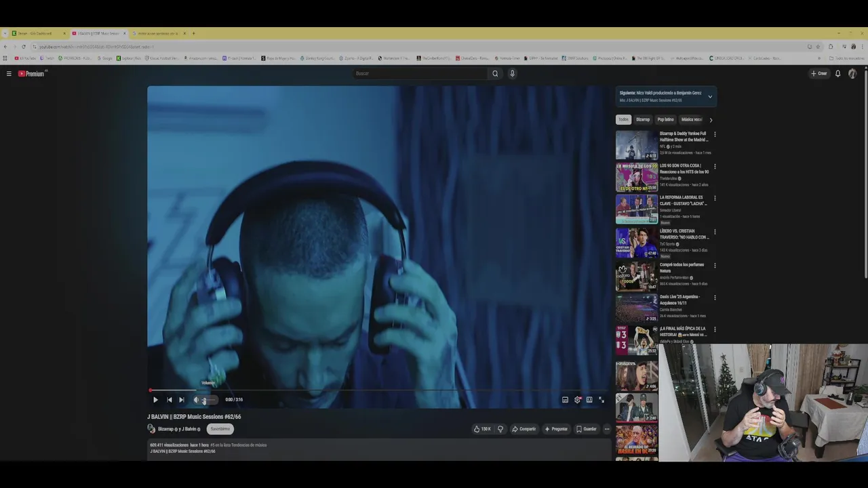Go to YouTube Premium home logo
This screenshot has height=488, width=868.
pyautogui.click(x=31, y=74)
